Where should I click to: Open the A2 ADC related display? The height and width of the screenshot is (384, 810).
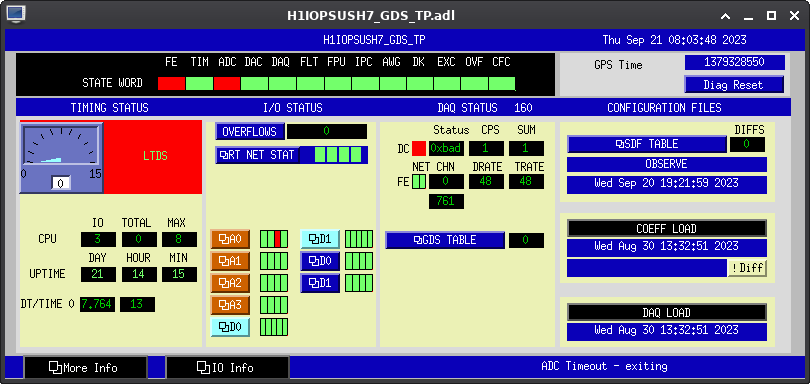230,283
